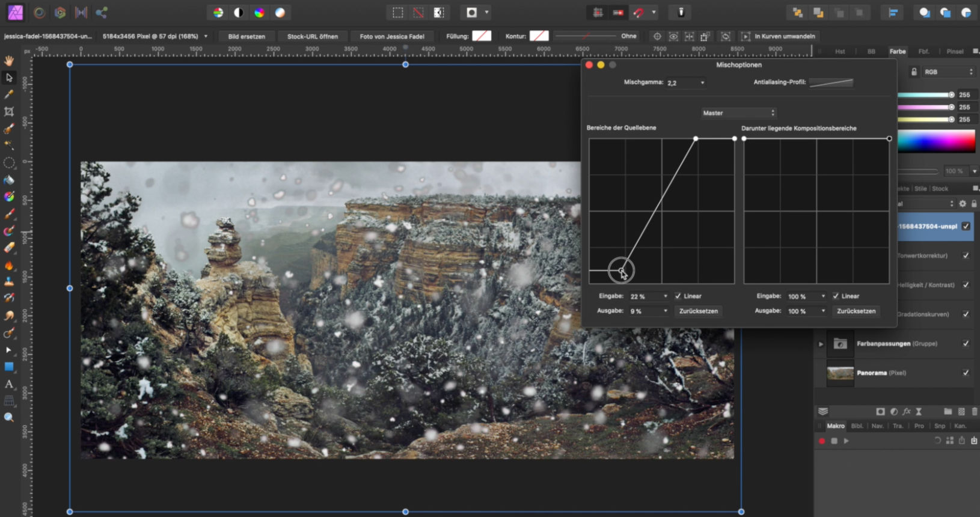Click the Bild ersetzen button
The height and width of the screenshot is (517, 980).
pos(247,37)
